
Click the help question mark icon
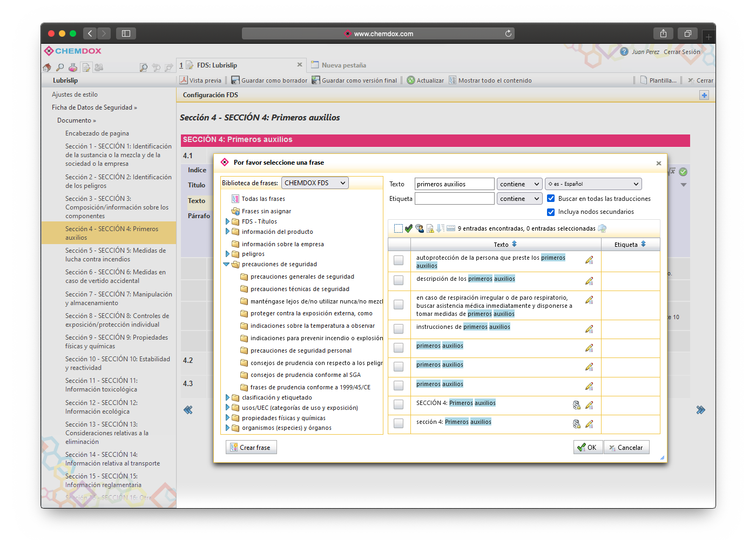[x=624, y=51]
